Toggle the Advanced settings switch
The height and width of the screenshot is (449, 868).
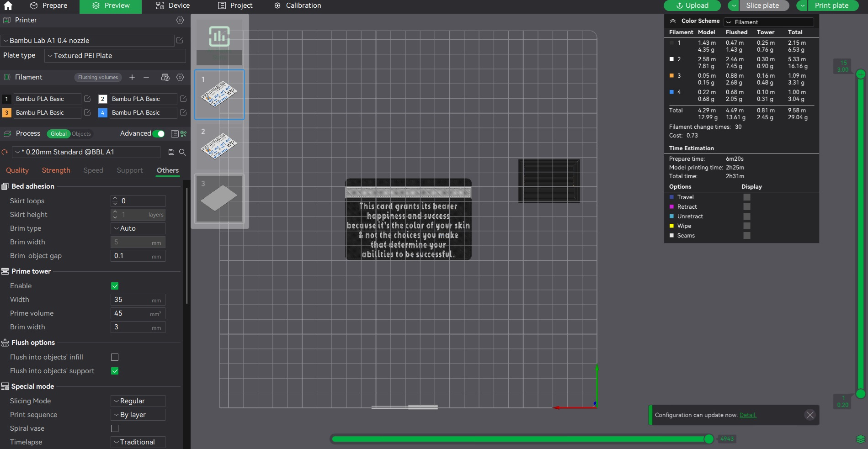click(x=159, y=134)
